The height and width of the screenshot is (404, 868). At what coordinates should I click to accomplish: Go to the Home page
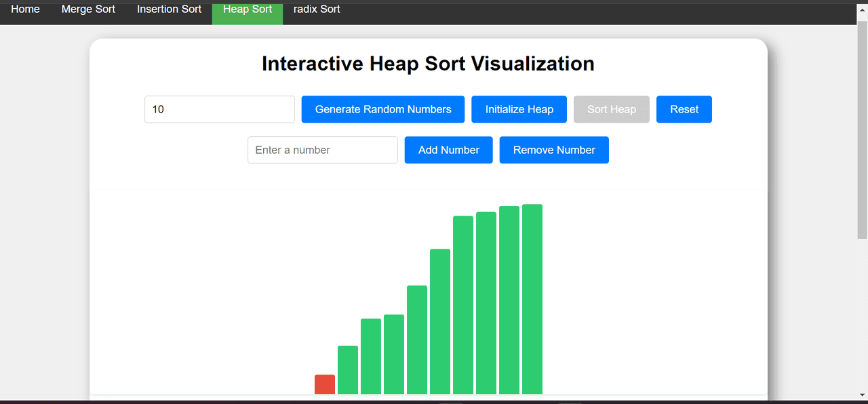(25, 9)
